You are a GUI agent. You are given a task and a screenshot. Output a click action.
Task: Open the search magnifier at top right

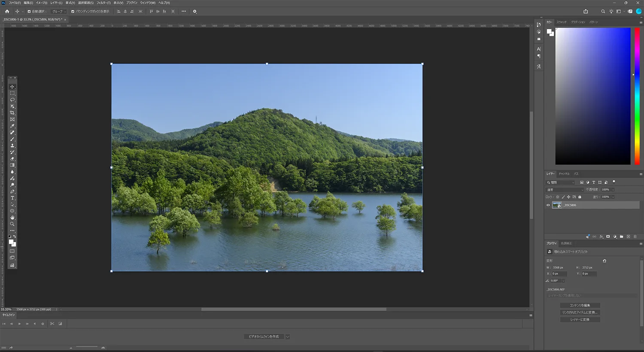[603, 12]
